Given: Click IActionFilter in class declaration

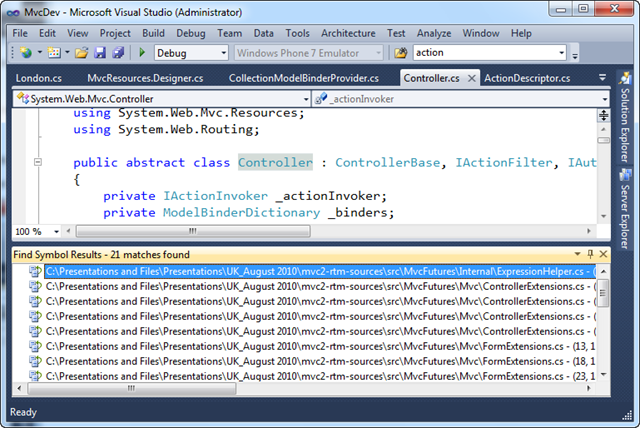Looking at the screenshot, I should [504, 162].
